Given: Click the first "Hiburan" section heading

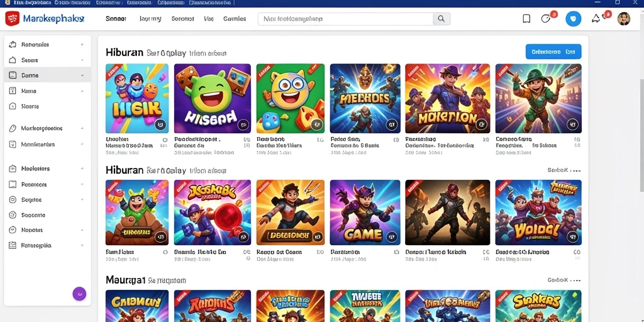Looking at the screenshot, I should [125, 53].
